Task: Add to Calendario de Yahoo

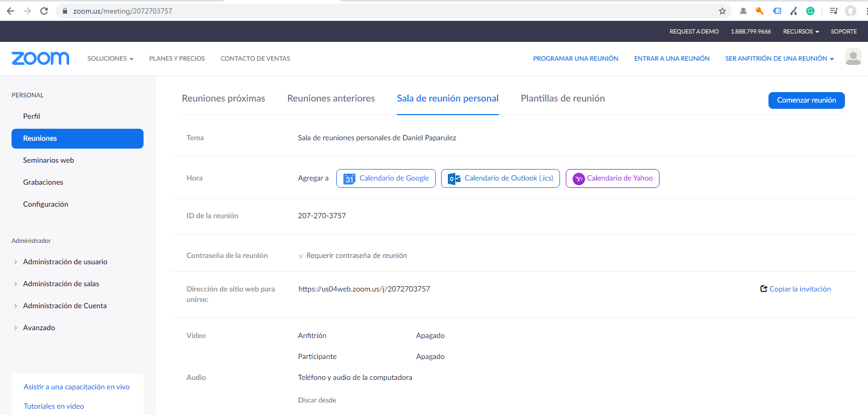Action: point(612,178)
